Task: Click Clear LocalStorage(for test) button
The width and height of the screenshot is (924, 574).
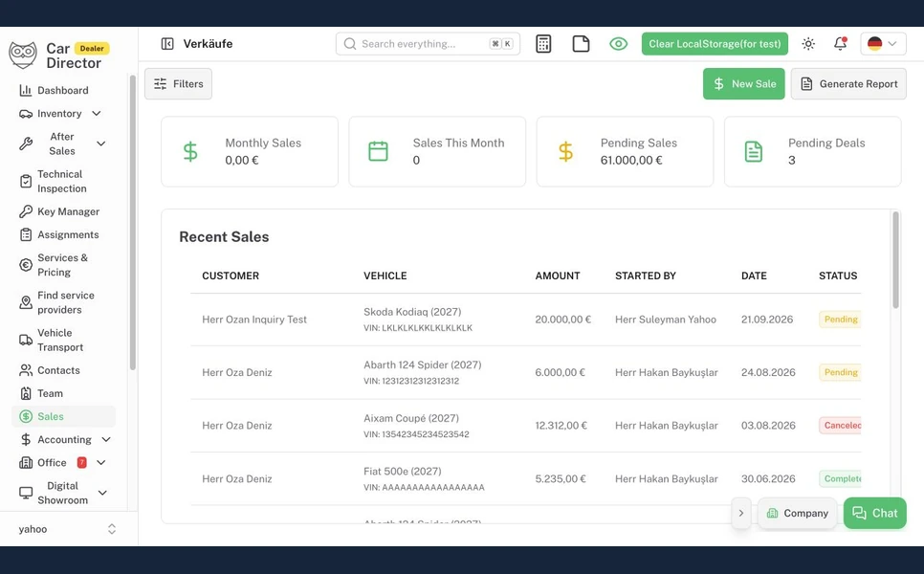Action: [715, 44]
